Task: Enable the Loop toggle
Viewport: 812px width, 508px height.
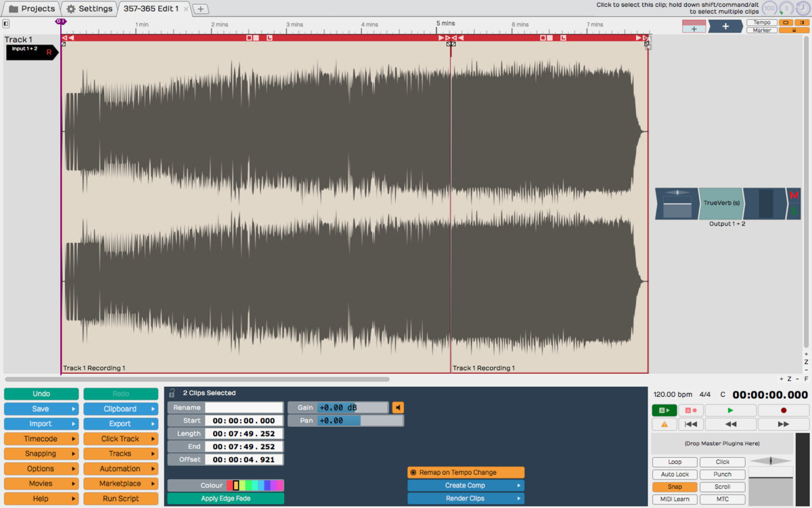Action: [675, 462]
